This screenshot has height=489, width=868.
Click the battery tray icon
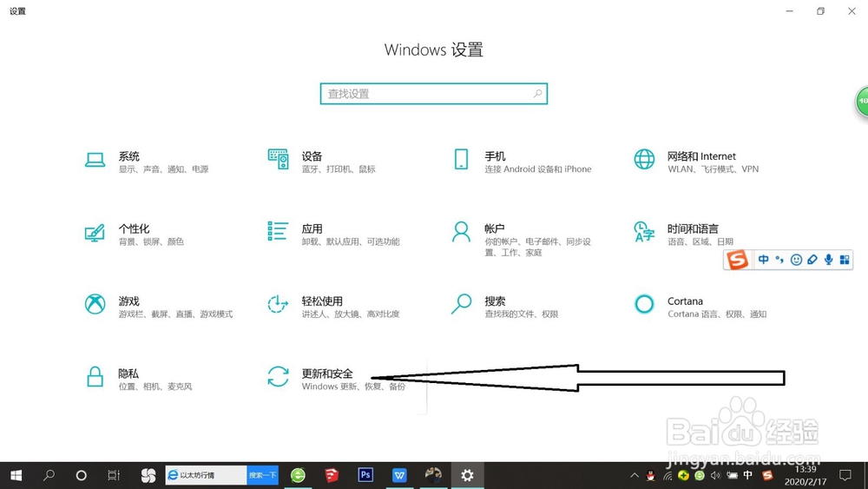(732, 475)
